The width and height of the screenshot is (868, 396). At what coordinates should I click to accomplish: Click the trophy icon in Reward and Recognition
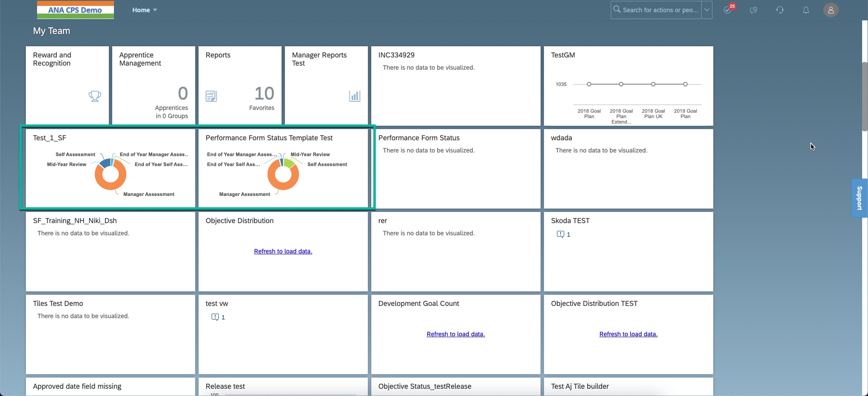[x=94, y=96]
